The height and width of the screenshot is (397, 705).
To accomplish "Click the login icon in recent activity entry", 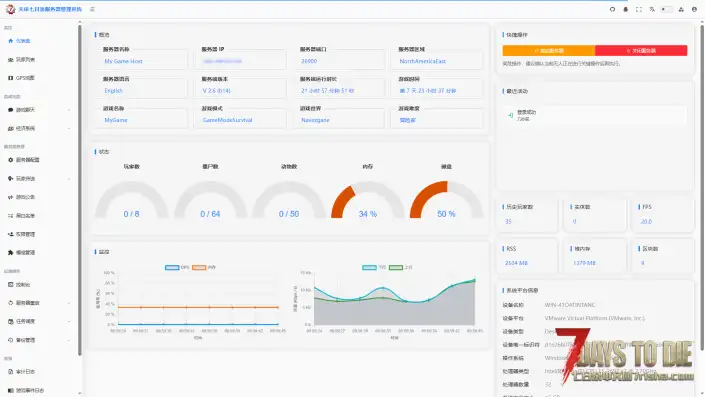I will point(510,116).
